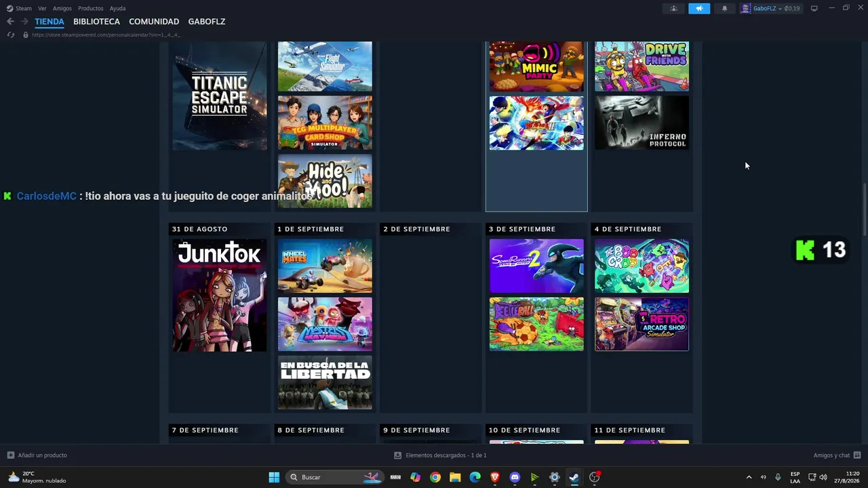Open the Mimic Party game capsule
Screen dimensions: 868x488
pyautogui.click(x=536, y=66)
